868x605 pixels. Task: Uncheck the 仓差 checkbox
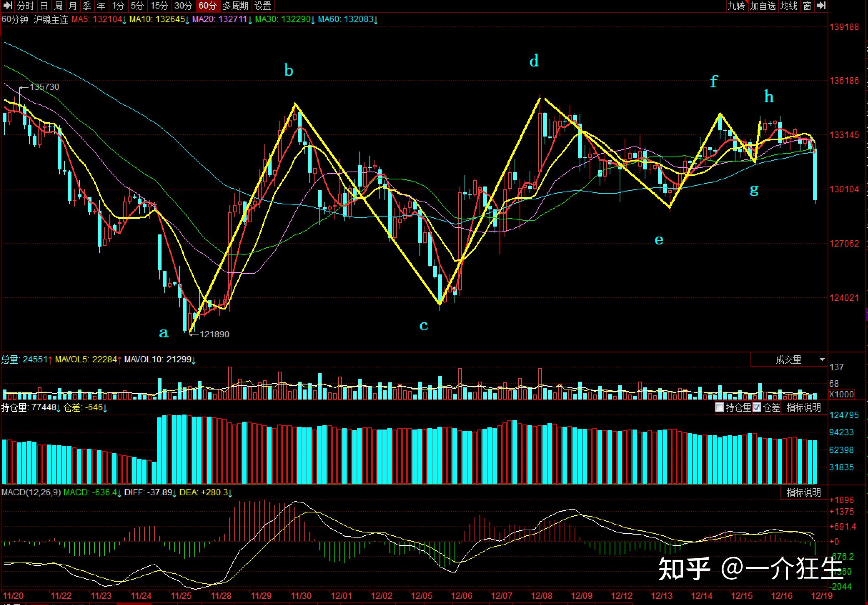click(757, 407)
